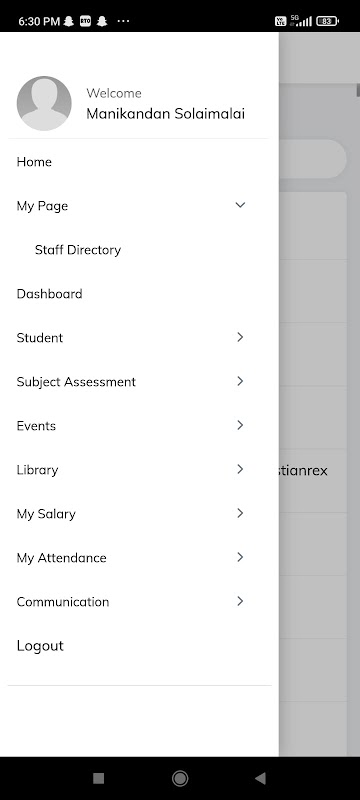Expand the Events submenu arrow

coord(240,425)
